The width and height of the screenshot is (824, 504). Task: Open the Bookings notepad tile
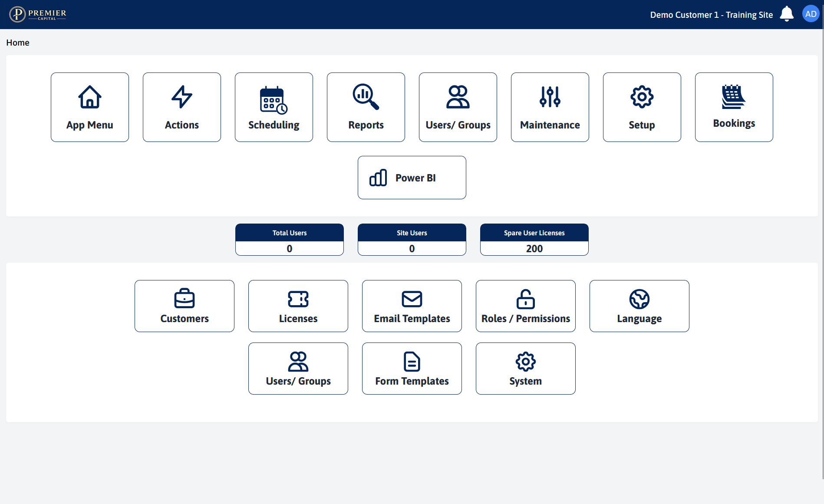point(734,107)
